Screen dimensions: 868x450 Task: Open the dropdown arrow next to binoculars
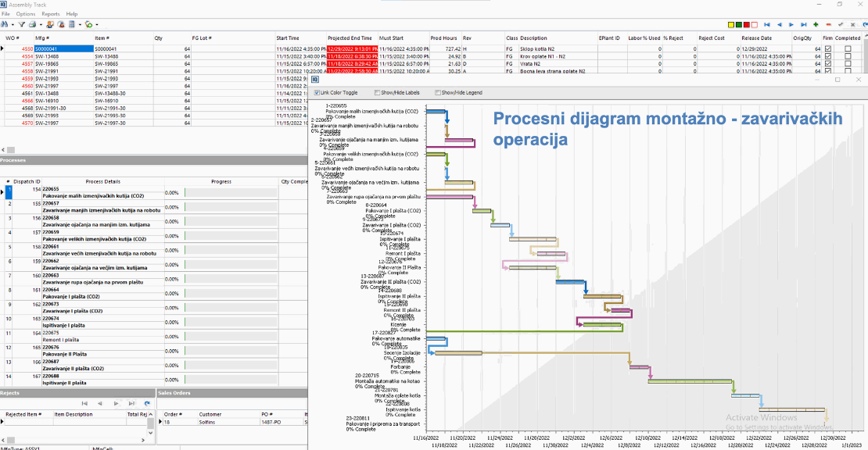pos(13,25)
